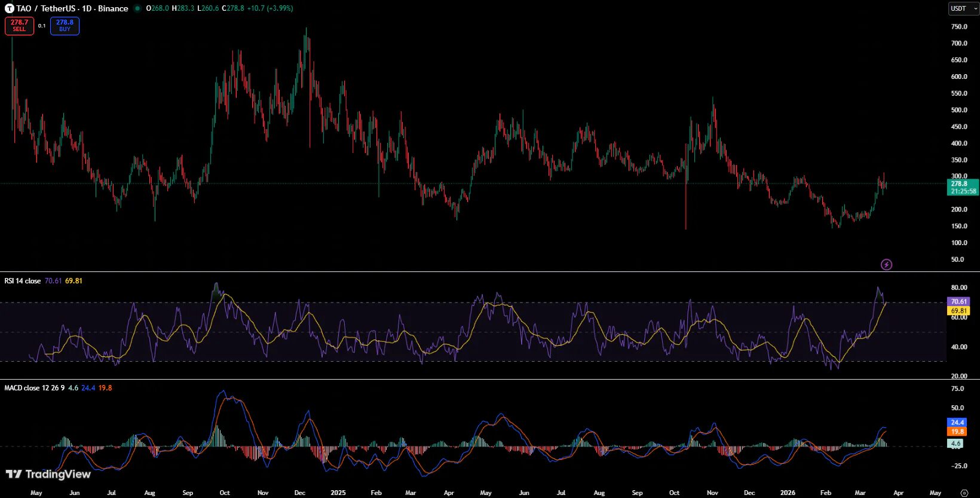Open chart settings hexagon icon in corner
The width and height of the screenshot is (980, 498).
(x=963, y=493)
